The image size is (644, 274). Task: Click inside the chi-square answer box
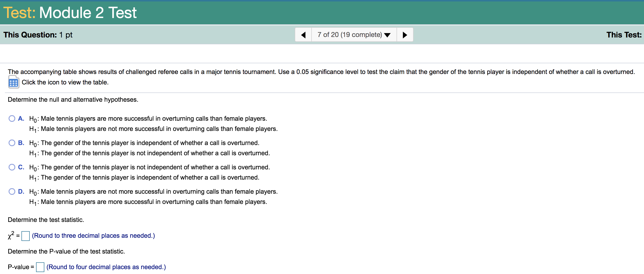(26, 236)
